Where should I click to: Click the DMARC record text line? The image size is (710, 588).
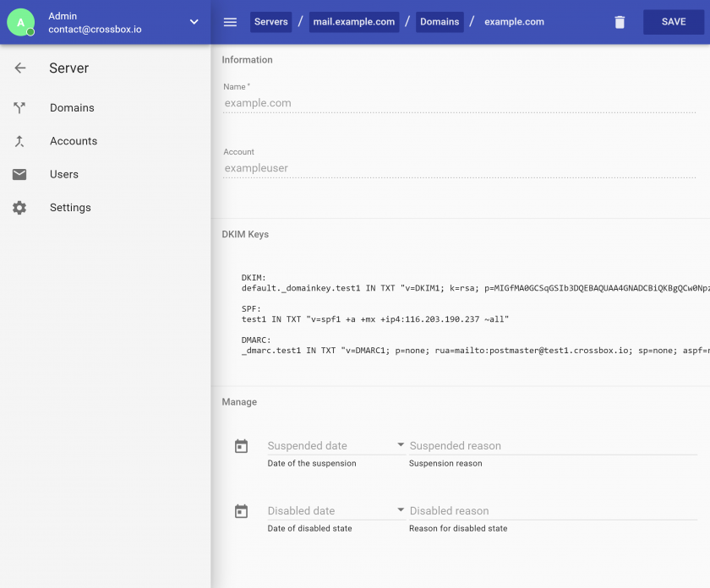(x=475, y=351)
